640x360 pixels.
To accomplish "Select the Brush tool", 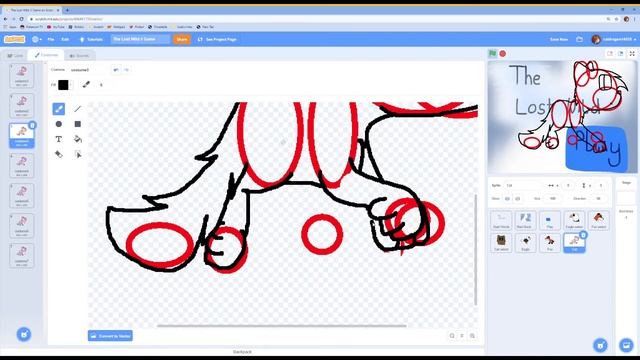I will point(59,109).
